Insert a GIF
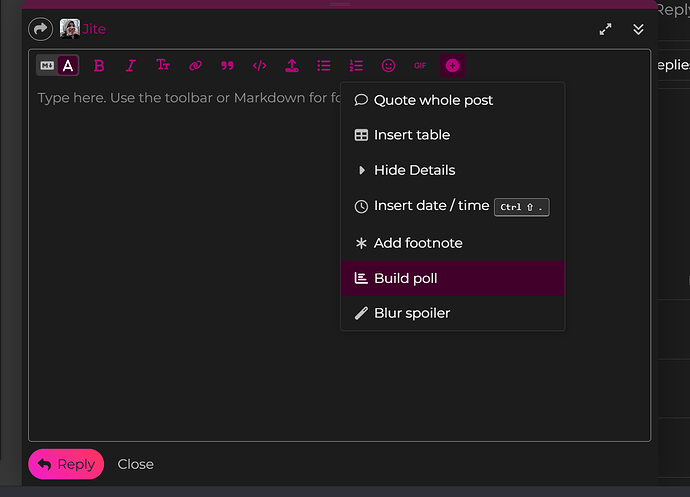This screenshot has height=497, width=690. click(420, 66)
